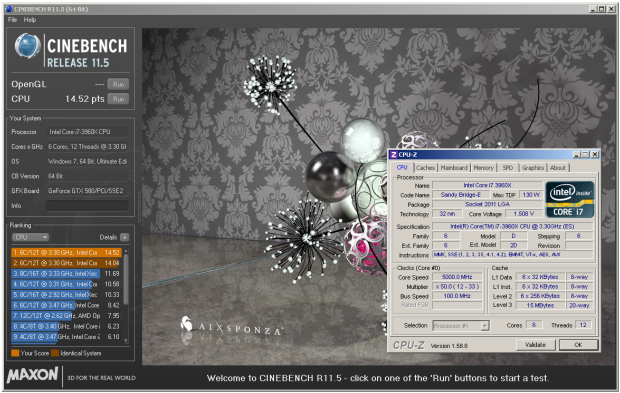Open the Processor #1 selection dropdown
The image size is (620, 393).
coord(461,326)
